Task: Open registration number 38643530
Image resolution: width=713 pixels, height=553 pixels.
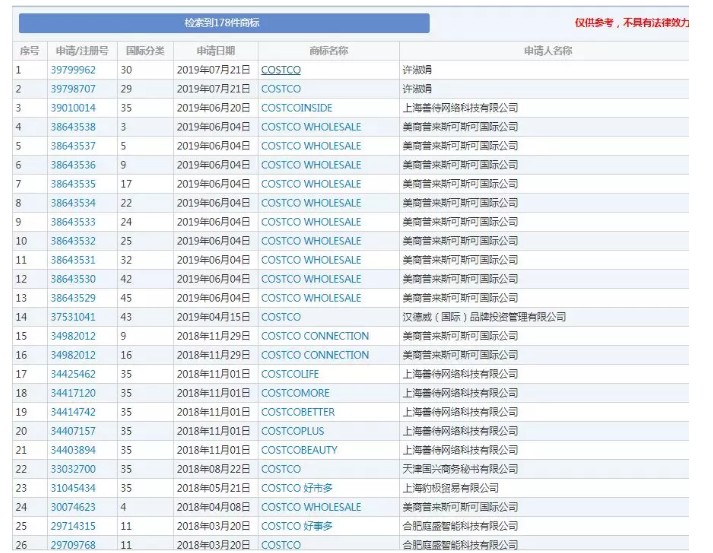Action: pyautogui.click(x=73, y=279)
